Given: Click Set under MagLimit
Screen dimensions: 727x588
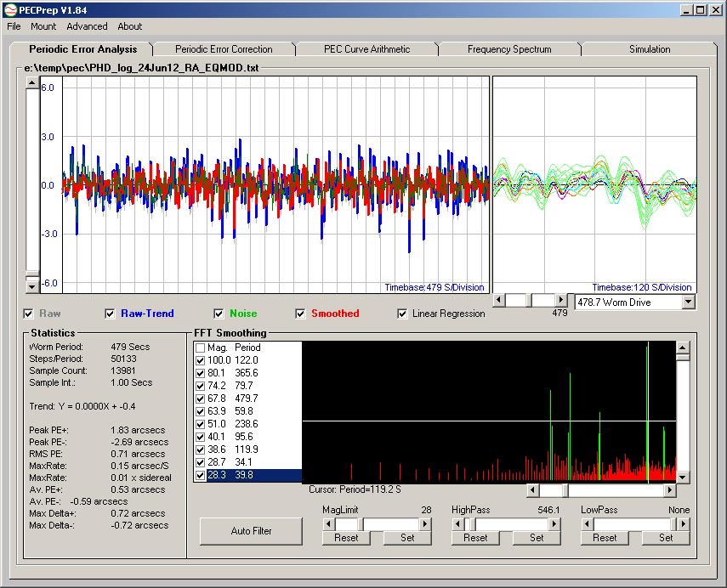Looking at the screenshot, I should tap(407, 538).
